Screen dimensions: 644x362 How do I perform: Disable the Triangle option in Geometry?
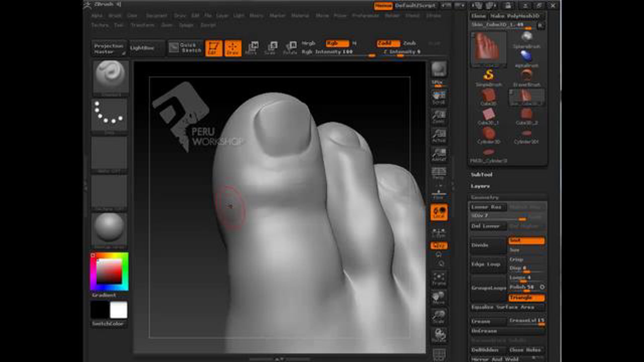[x=526, y=298]
